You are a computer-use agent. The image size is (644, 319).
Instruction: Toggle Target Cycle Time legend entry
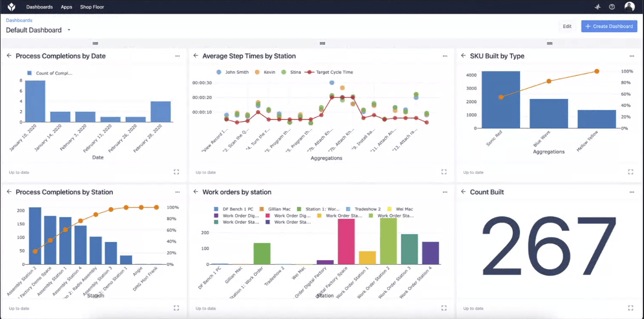[x=329, y=72]
